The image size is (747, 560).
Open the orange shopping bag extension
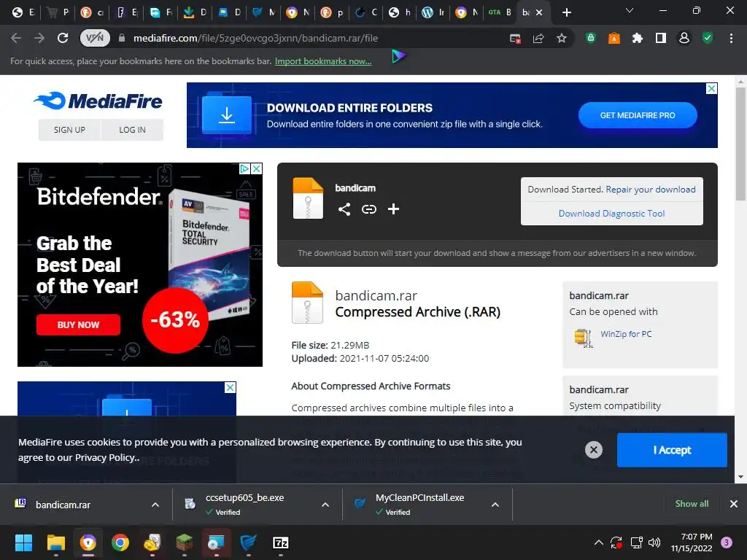point(614,38)
